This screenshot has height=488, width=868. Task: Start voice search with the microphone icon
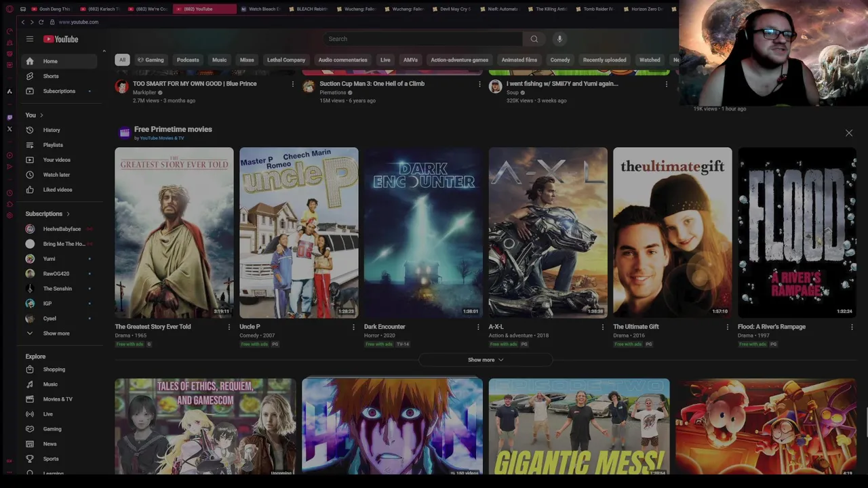[x=559, y=39]
